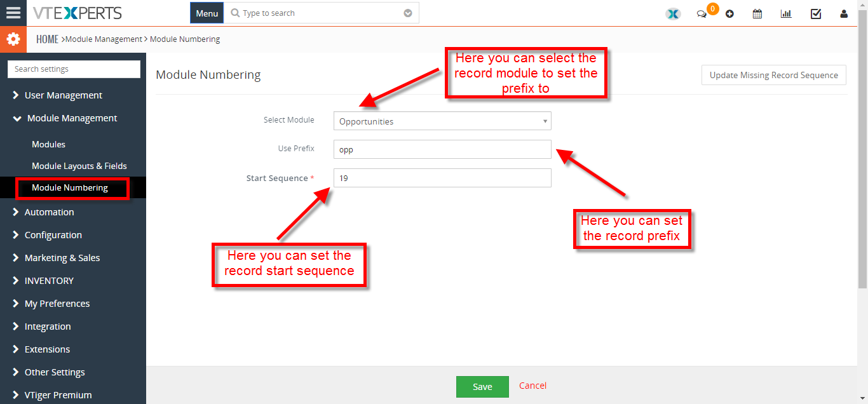Click the Module Numbering page heading
The height and width of the screenshot is (404, 868).
[x=208, y=75]
